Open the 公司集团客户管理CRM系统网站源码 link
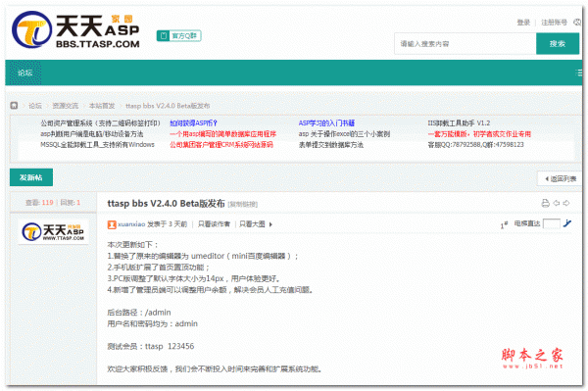 [x=221, y=145]
